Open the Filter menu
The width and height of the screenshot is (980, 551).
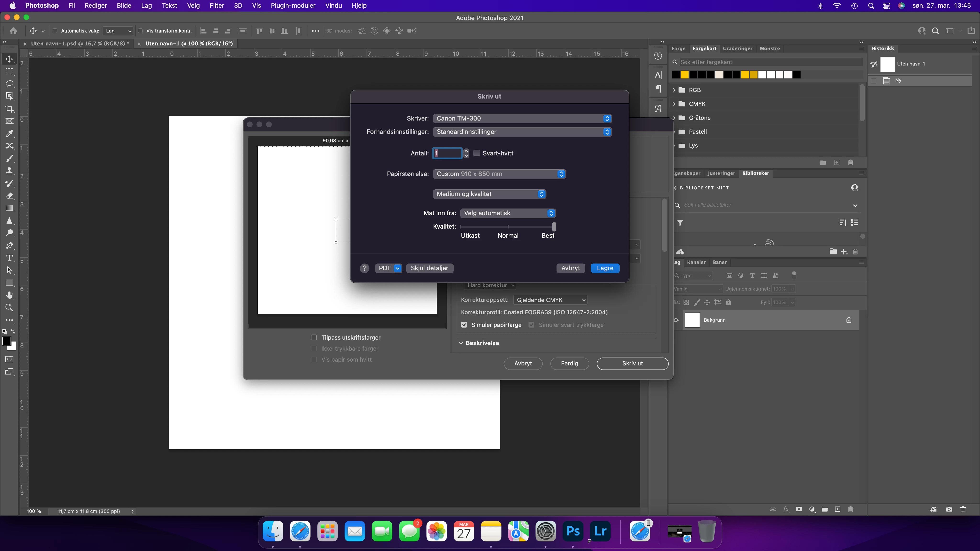(x=217, y=5)
